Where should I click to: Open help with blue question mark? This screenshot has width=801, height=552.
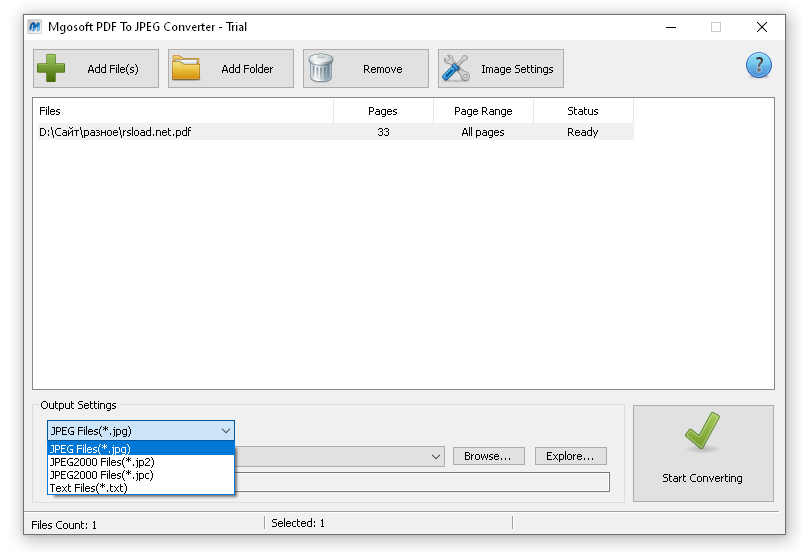tap(759, 65)
